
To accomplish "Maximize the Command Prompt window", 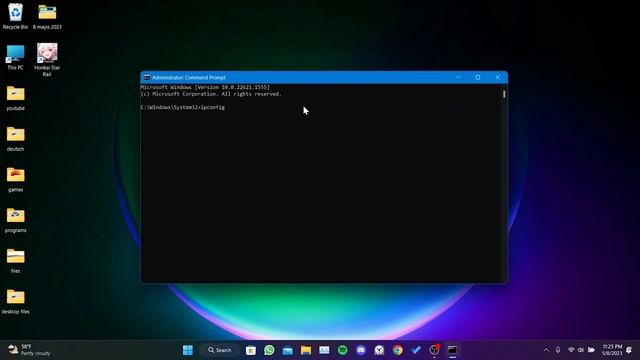I will pos(478,77).
